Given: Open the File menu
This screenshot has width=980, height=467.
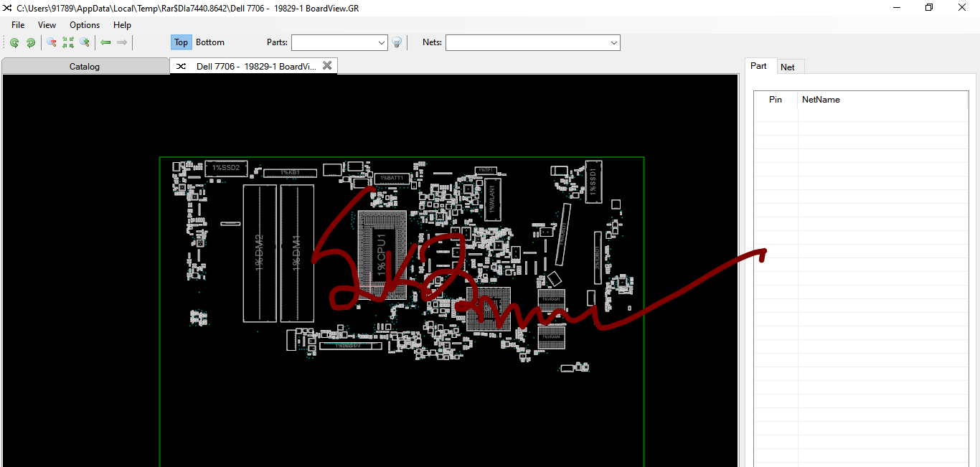Looking at the screenshot, I should pos(18,24).
